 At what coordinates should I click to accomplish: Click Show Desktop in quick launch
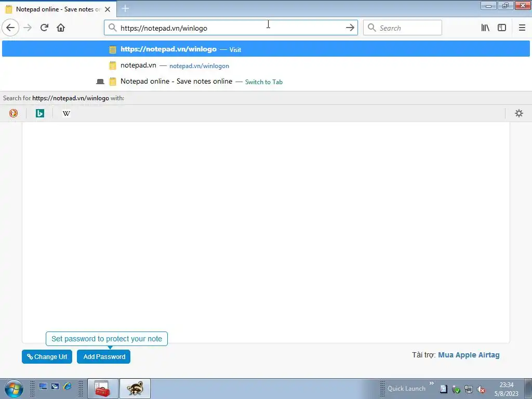tap(43, 386)
